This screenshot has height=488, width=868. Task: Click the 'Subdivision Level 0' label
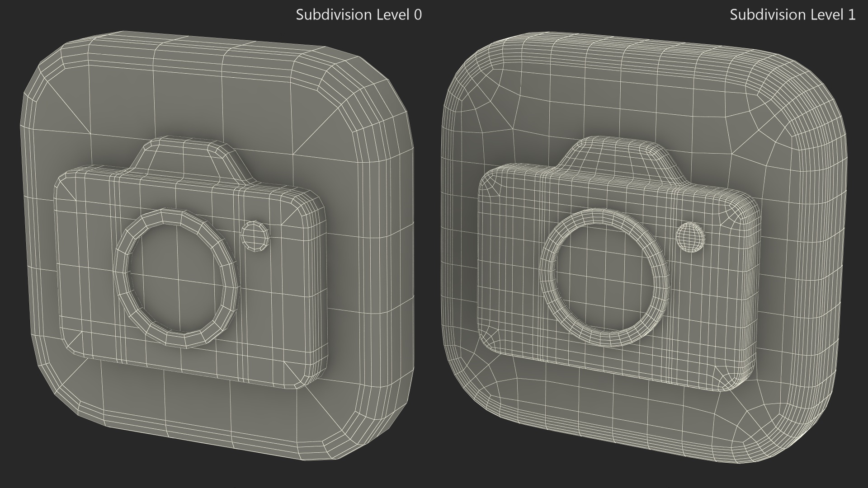point(359,14)
